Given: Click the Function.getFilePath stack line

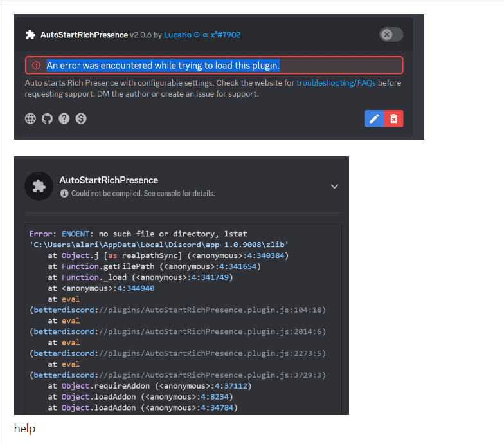Looking at the screenshot, I should tap(154, 266).
